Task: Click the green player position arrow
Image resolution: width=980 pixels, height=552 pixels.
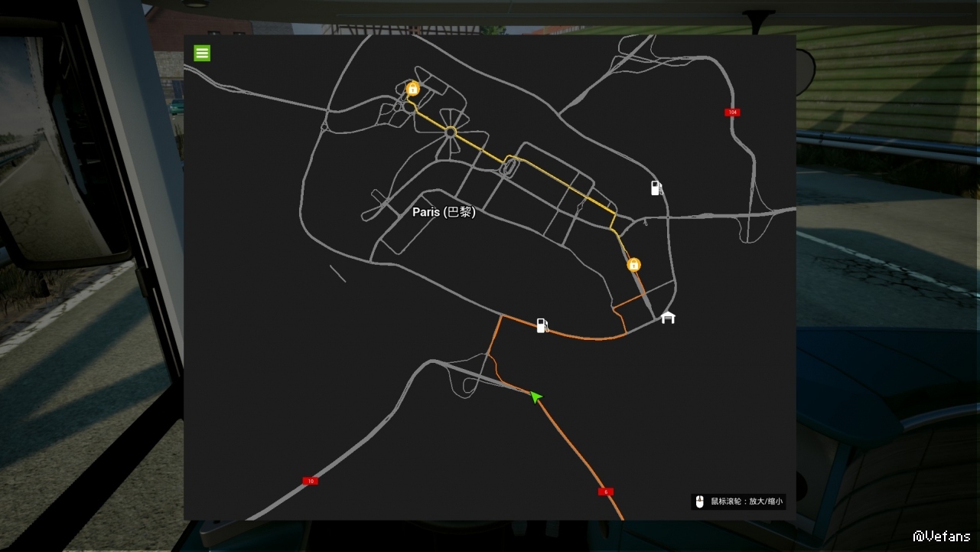Action: (x=536, y=397)
